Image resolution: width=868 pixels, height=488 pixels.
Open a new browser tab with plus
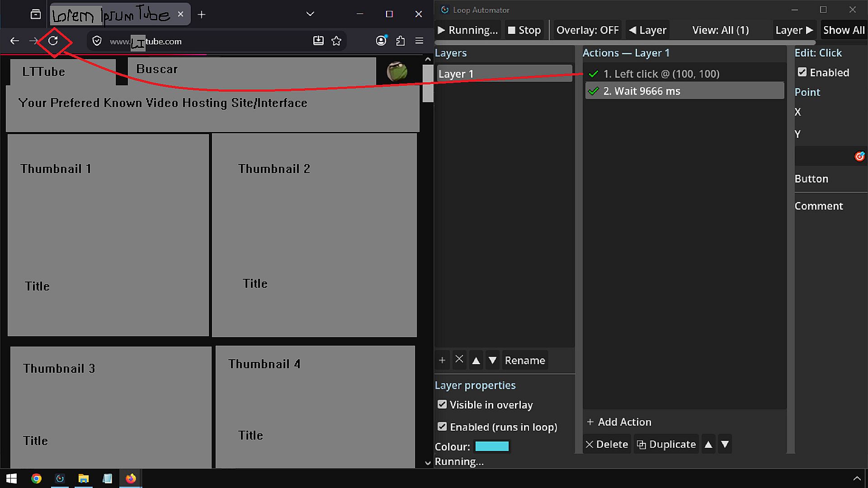point(202,14)
